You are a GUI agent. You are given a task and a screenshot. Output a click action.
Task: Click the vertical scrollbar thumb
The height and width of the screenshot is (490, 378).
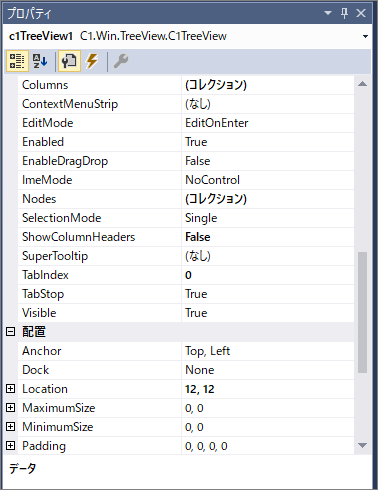(362, 312)
